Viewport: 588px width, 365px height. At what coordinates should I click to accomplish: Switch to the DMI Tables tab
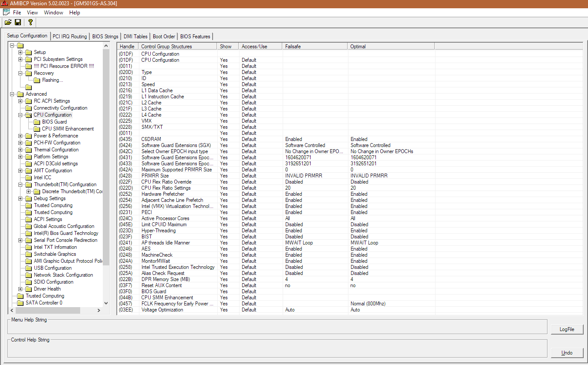click(x=135, y=37)
